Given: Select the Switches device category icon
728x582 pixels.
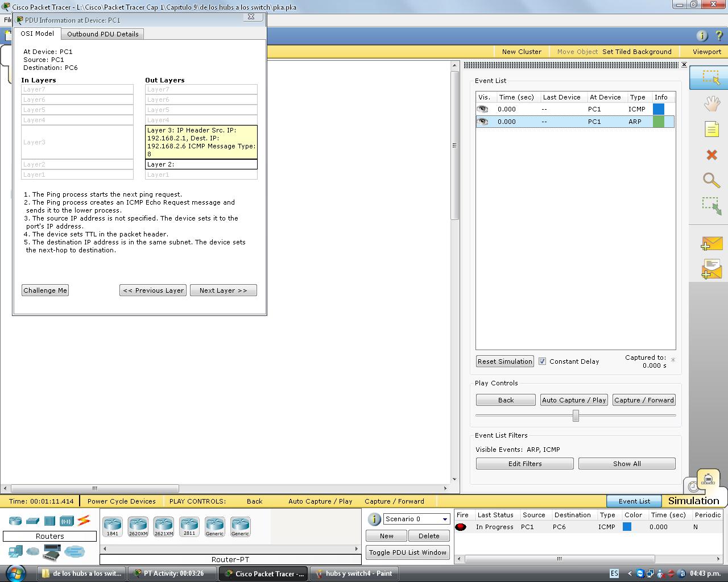Looking at the screenshot, I should click(x=32, y=521).
